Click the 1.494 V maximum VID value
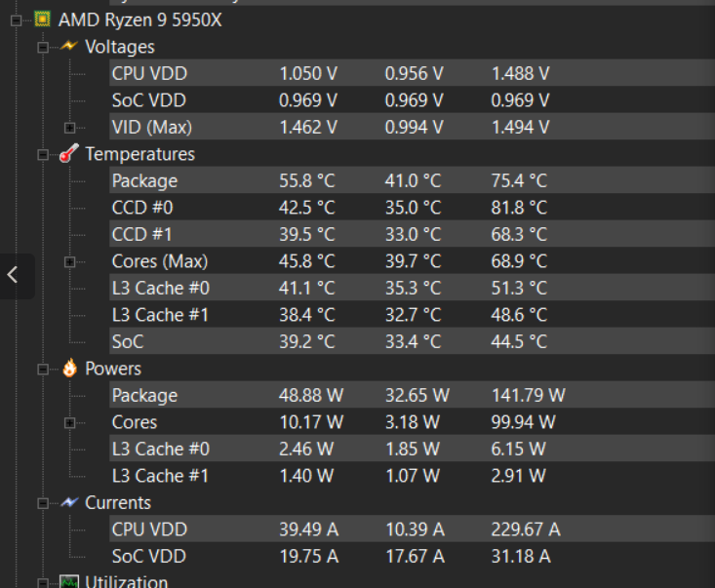715x588 pixels. [520, 127]
